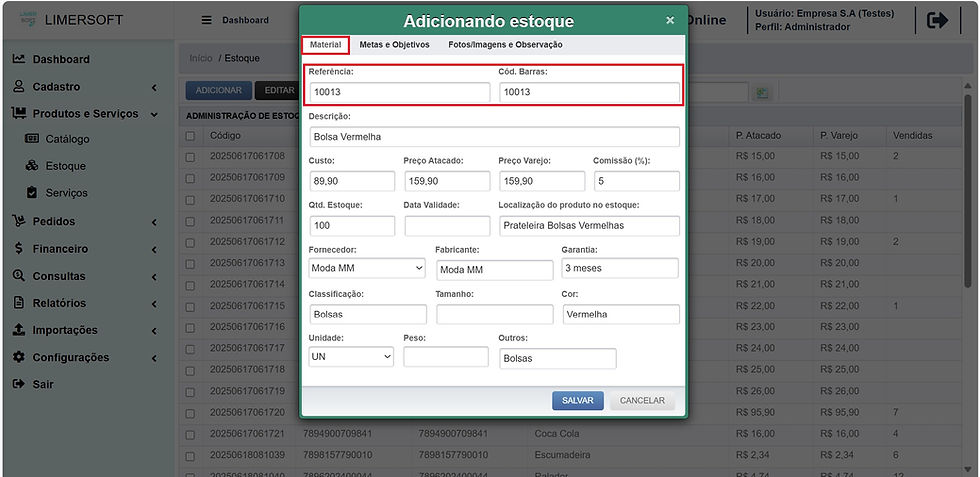Screen dimensions: 980x477
Task: Open Catálogo in the sidebar
Action: pos(67,139)
